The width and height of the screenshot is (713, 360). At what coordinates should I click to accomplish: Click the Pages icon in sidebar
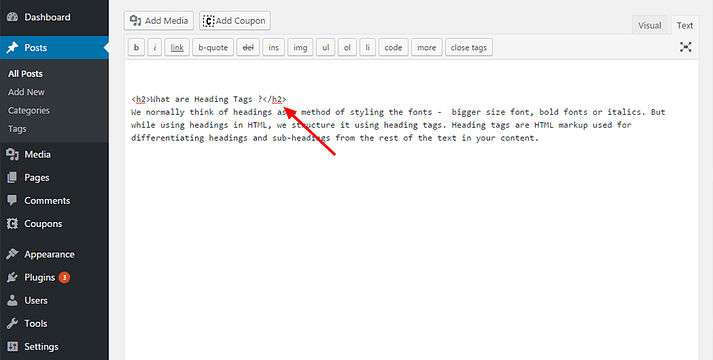tap(12, 178)
